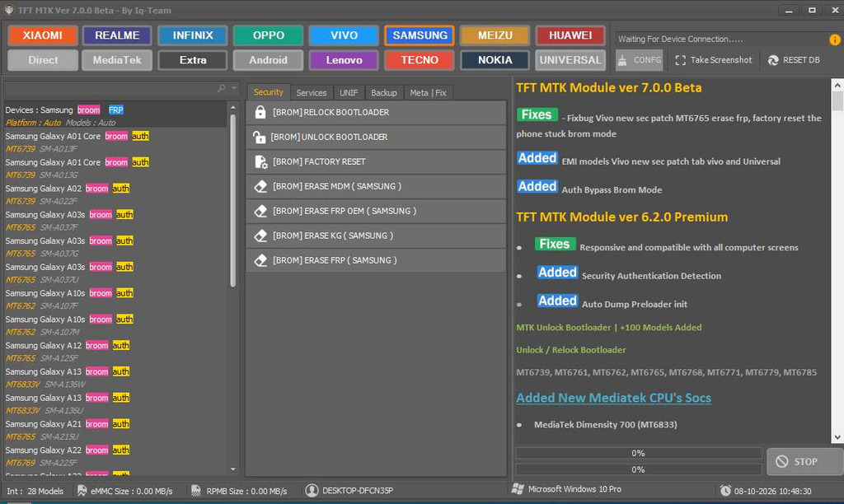Click the eraser icon beside Erase FRP ( SAMSUNG )
844x504 pixels.
(x=260, y=260)
